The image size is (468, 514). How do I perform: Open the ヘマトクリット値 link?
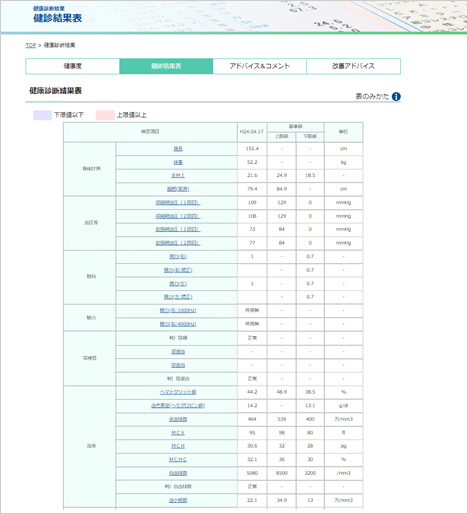tap(178, 392)
